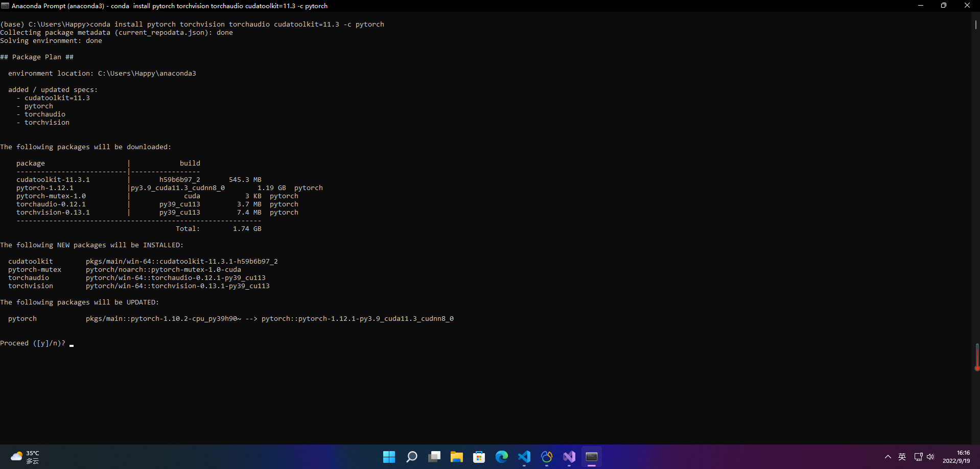Click the "Collecting package metadata" line

[116, 33]
